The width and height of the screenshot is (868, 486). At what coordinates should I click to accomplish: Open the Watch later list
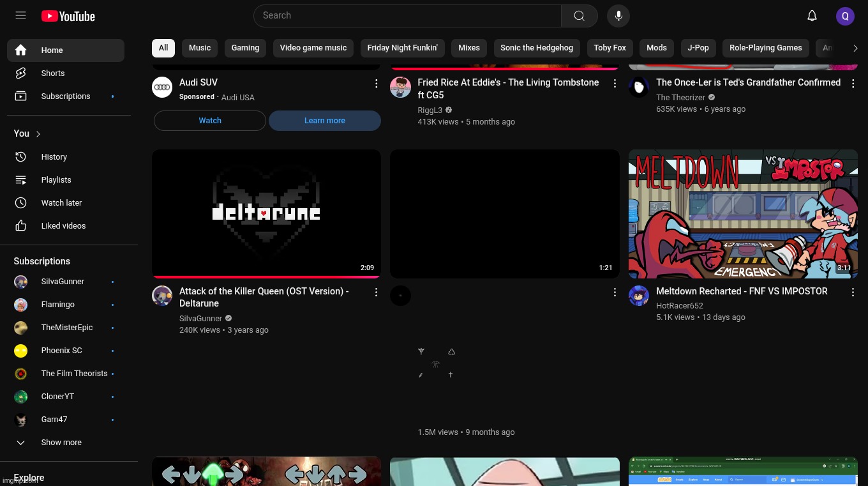[x=66, y=203]
